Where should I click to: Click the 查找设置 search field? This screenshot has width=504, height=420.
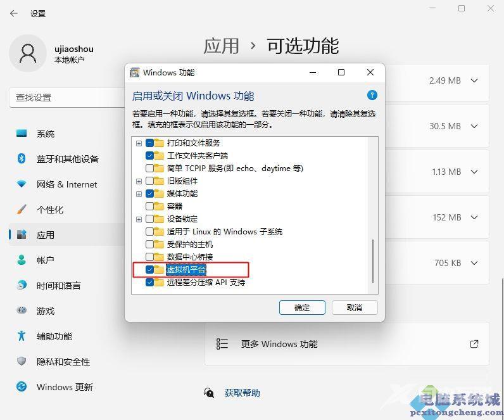coord(67,98)
